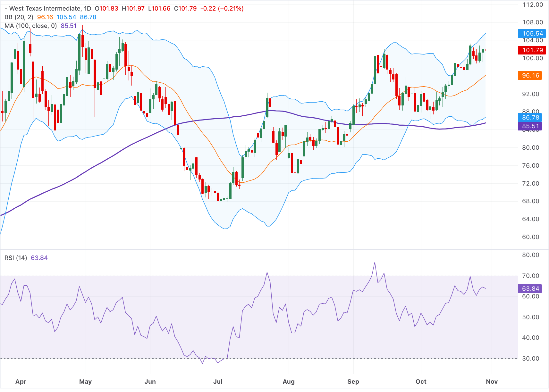Click the purple 85.51 moving average label
The height and width of the screenshot is (392, 549).
click(530, 126)
